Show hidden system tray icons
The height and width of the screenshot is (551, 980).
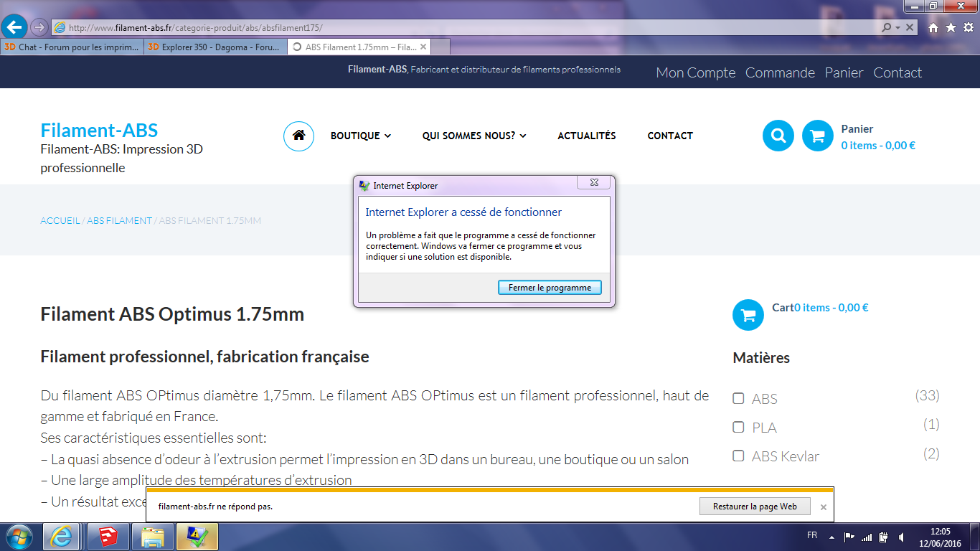click(x=831, y=537)
